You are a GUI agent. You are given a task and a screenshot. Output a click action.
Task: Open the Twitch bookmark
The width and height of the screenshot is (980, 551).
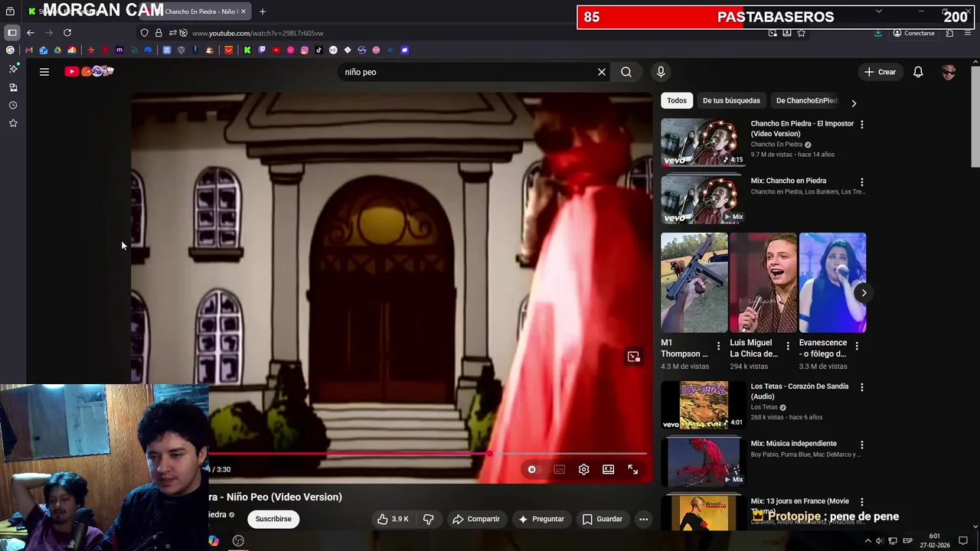(x=262, y=50)
